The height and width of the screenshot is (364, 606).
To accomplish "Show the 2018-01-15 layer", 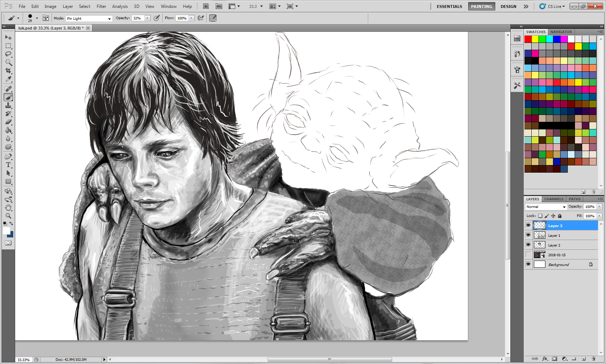I will (528, 254).
